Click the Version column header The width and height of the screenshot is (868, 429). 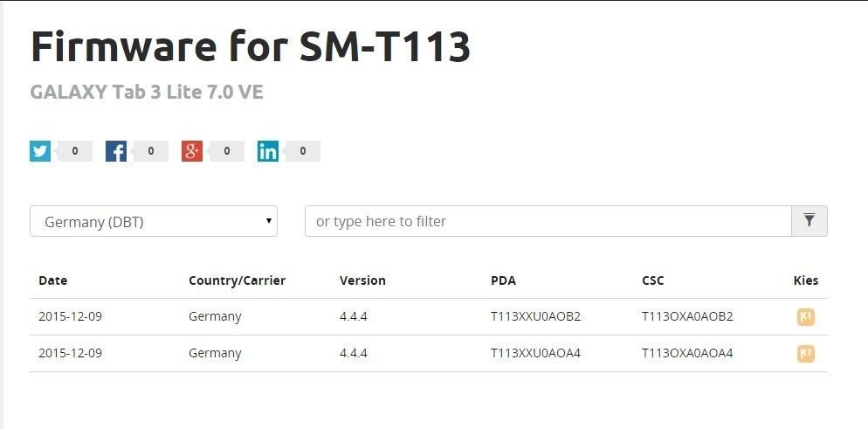click(362, 280)
